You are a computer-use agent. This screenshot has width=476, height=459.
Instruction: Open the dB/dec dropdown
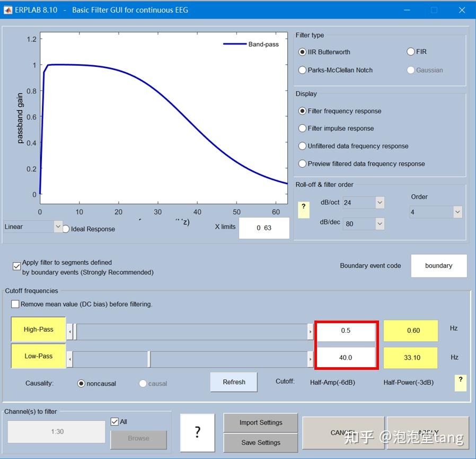coord(364,224)
